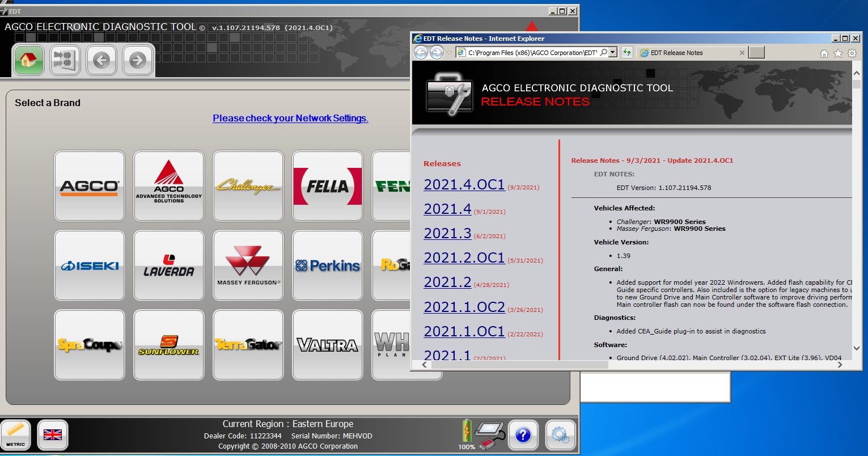The width and height of the screenshot is (868, 456).
Task: Click the Home icon in the EDT toolbar
Action: tap(28, 60)
